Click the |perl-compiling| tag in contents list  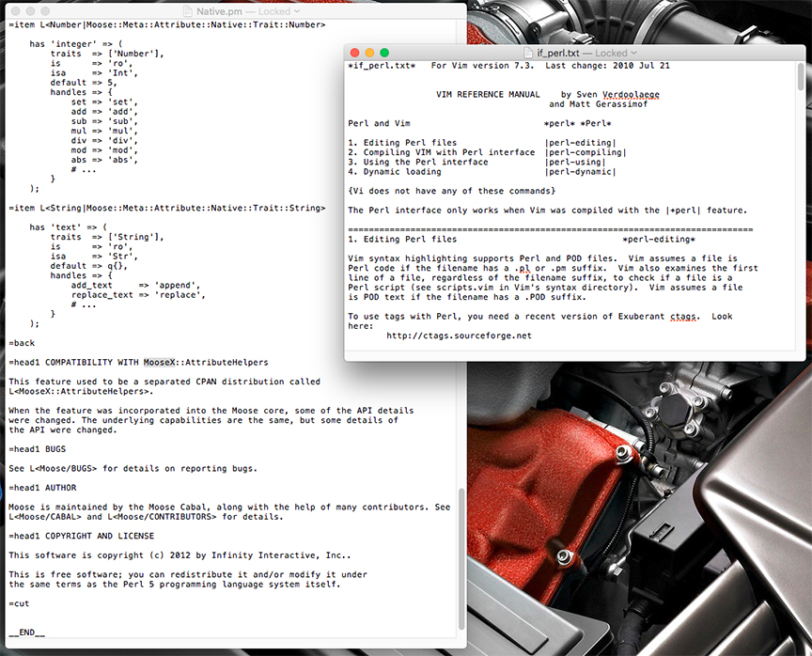586,152
